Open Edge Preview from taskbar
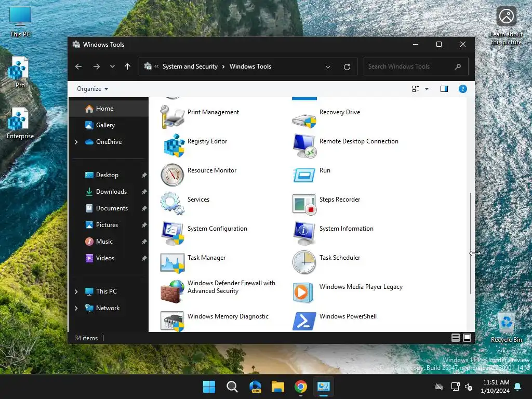 255,387
